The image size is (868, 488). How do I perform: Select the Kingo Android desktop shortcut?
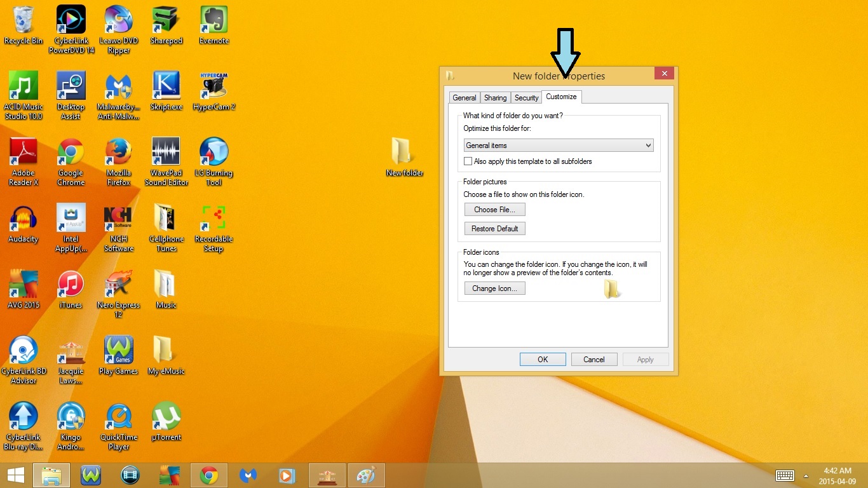point(71,426)
